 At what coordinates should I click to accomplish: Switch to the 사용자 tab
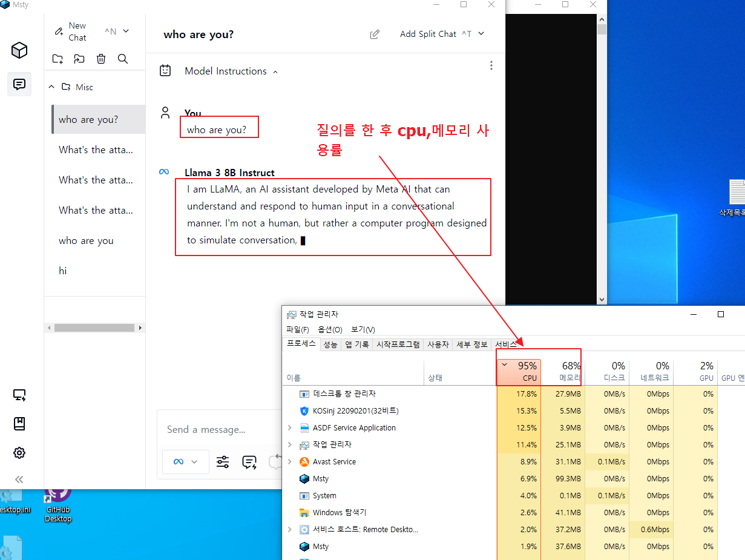(x=438, y=344)
